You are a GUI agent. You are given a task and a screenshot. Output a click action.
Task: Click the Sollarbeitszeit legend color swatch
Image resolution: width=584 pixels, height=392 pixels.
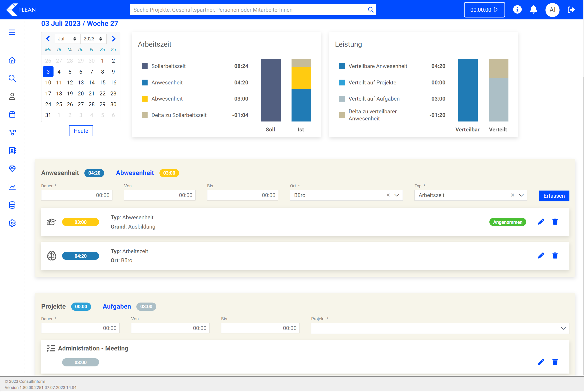[145, 66]
